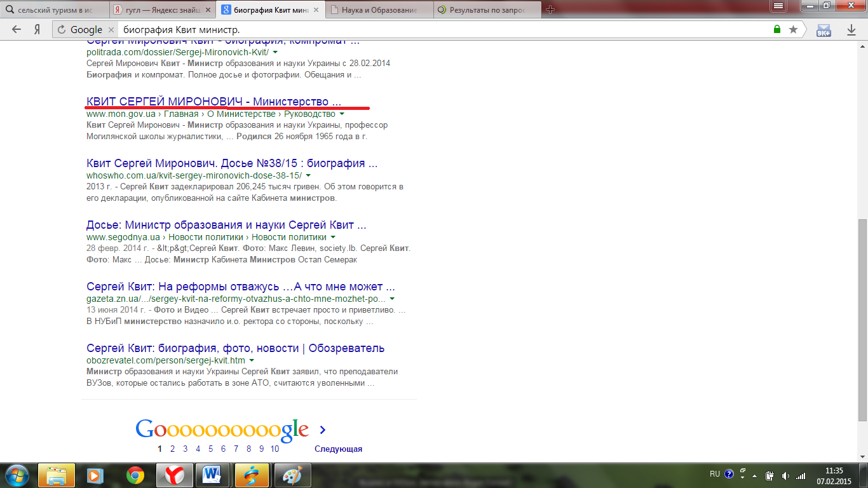Bookmark page with the star icon
The width and height of the screenshot is (868, 488).
click(793, 29)
